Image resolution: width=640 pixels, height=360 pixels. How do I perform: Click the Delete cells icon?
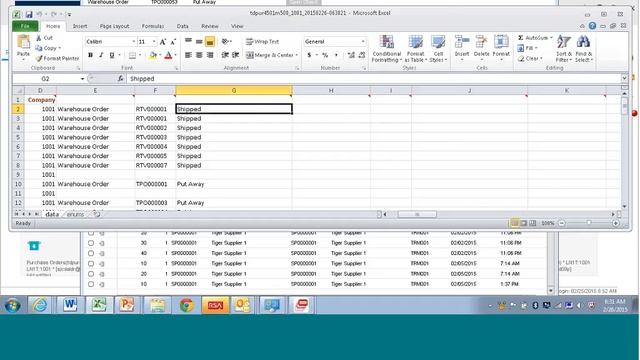(x=481, y=42)
